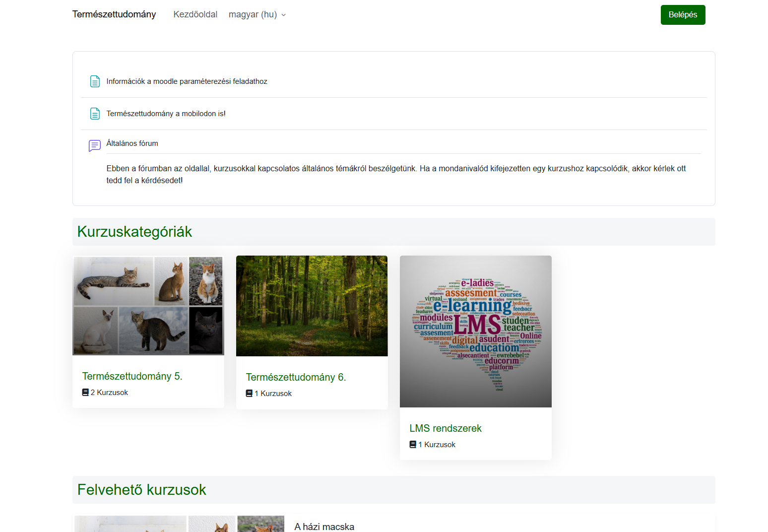The width and height of the screenshot is (768, 532).
Task: Open the A házi macska course
Action: [x=324, y=527]
